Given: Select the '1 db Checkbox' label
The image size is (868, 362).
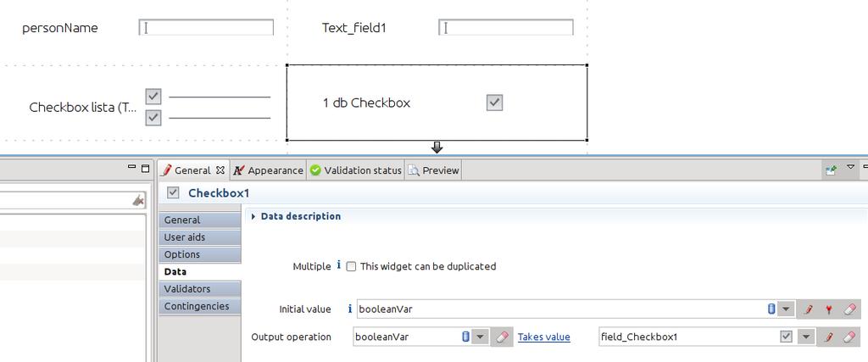Looking at the screenshot, I should (366, 103).
